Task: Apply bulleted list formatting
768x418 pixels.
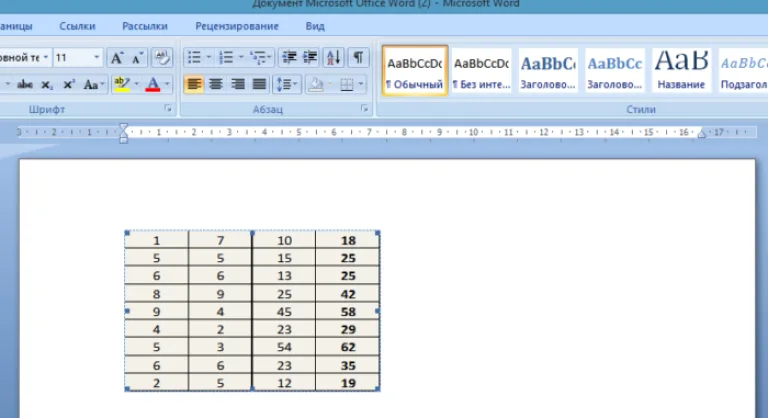Action: pyautogui.click(x=194, y=58)
